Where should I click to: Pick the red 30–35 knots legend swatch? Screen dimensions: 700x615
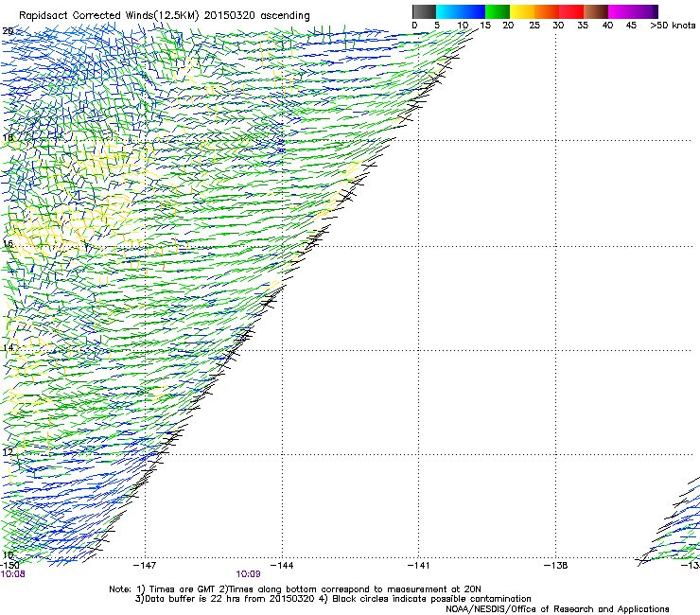[571, 11]
